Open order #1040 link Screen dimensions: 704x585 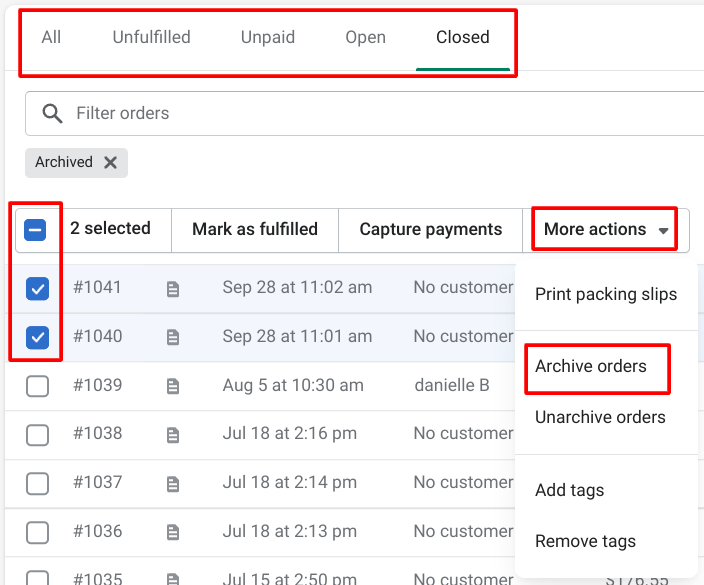click(x=97, y=336)
